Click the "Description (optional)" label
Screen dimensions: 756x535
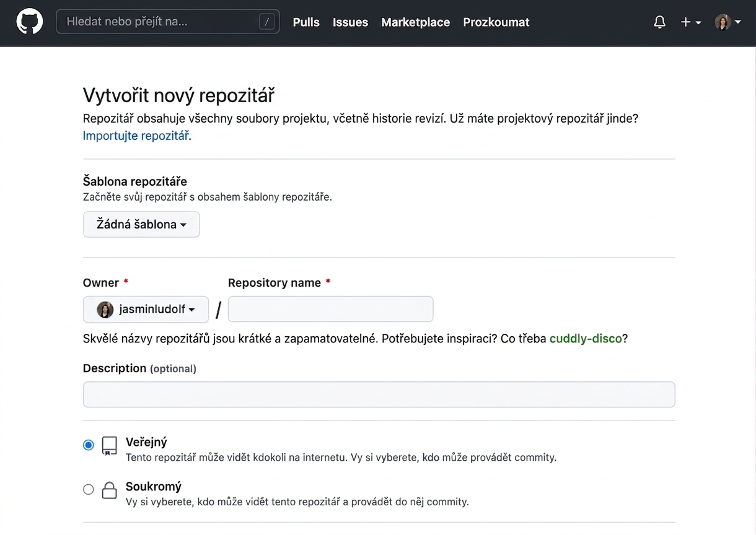[x=139, y=368]
